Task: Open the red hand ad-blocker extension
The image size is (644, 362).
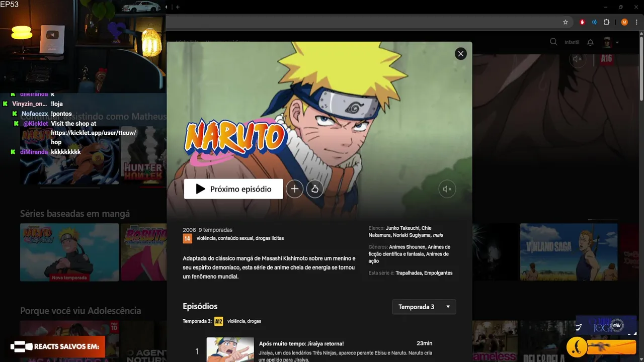Action: click(x=582, y=22)
